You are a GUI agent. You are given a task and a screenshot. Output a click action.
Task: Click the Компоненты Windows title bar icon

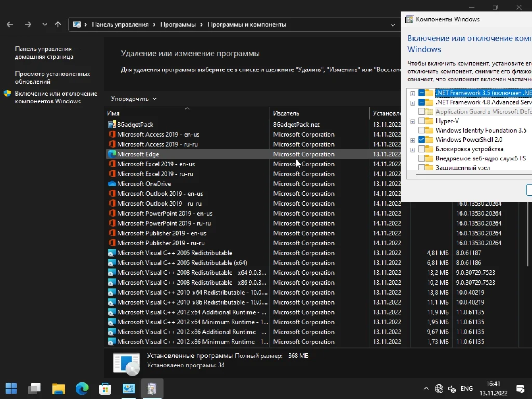(409, 19)
